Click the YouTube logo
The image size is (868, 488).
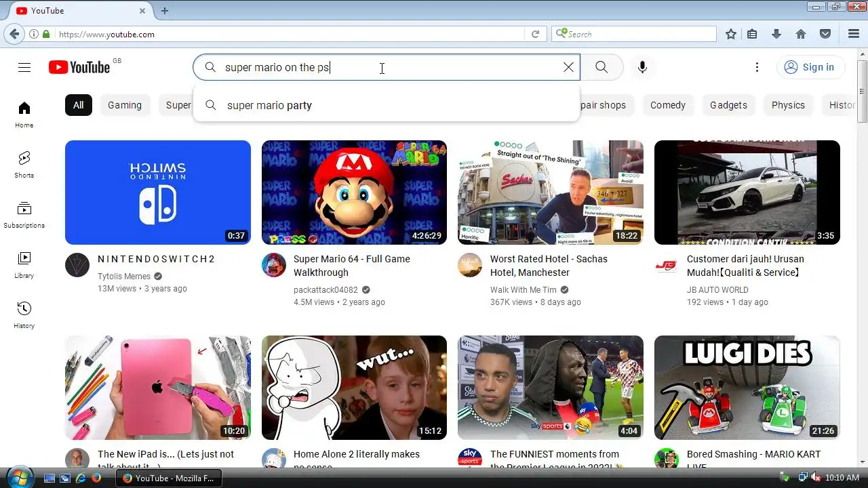[x=79, y=67]
